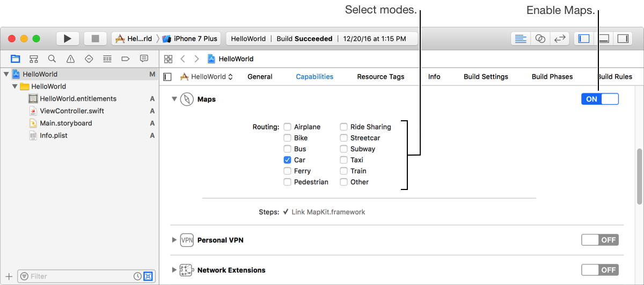Click the navigator Filter field
Image resolution: width=644 pixels, height=285 pixels.
click(75, 276)
